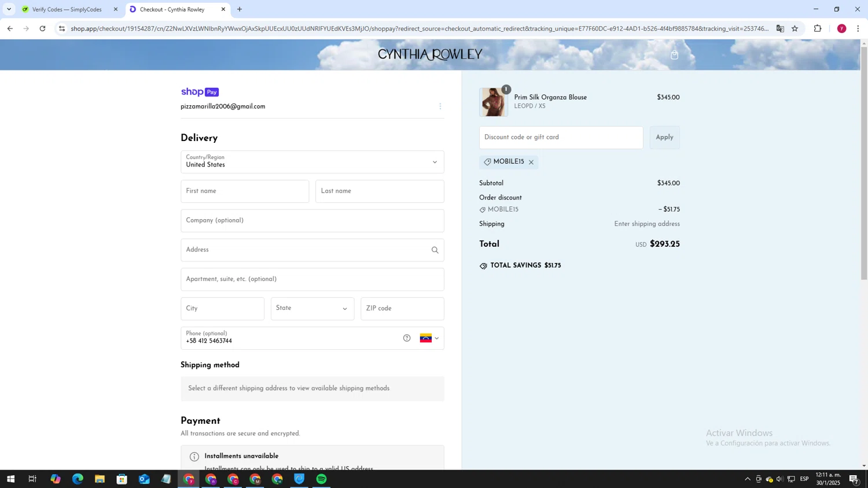Open the ESP language indicator
This screenshot has height=488, width=868.
[804, 479]
